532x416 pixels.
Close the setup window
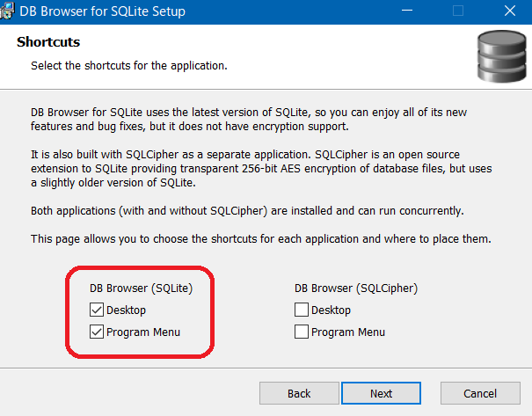point(510,11)
